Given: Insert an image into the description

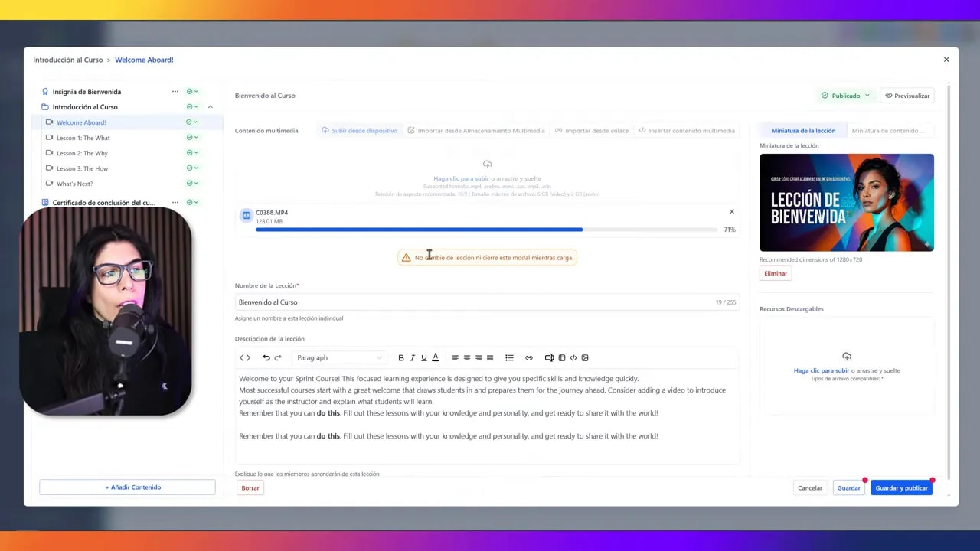Looking at the screenshot, I should coord(585,358).
